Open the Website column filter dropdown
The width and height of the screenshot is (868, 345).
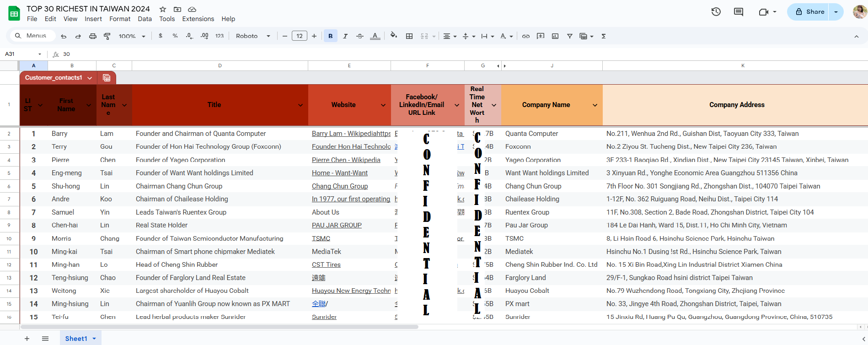pyautogui.click(x=383, y=105)
